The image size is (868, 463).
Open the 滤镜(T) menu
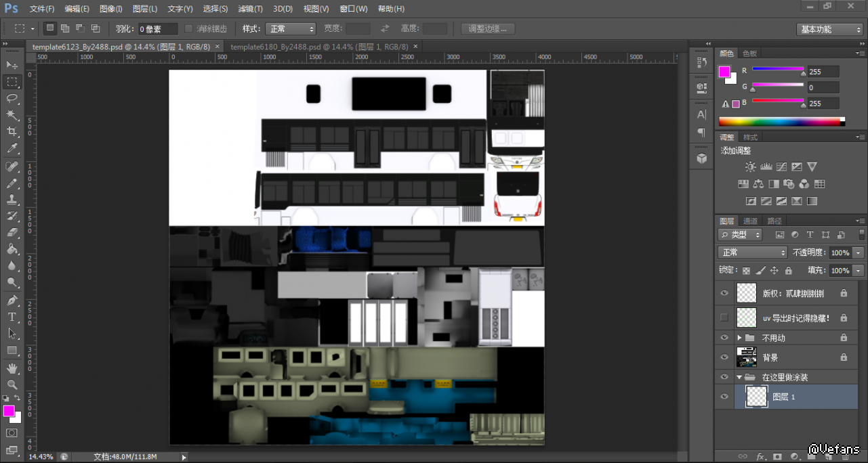click(251, 9)
